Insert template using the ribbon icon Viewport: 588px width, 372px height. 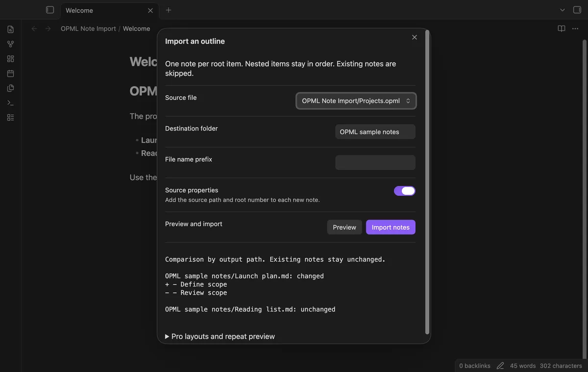(10, 88)
